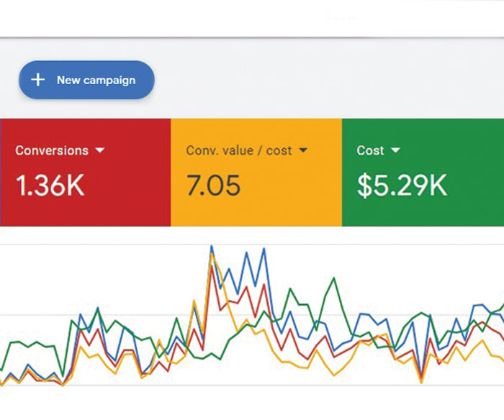Viewport: 504px width, 420px height.
Task: Click the 7.05 conv. value figure
Action: tap(213, 185)
